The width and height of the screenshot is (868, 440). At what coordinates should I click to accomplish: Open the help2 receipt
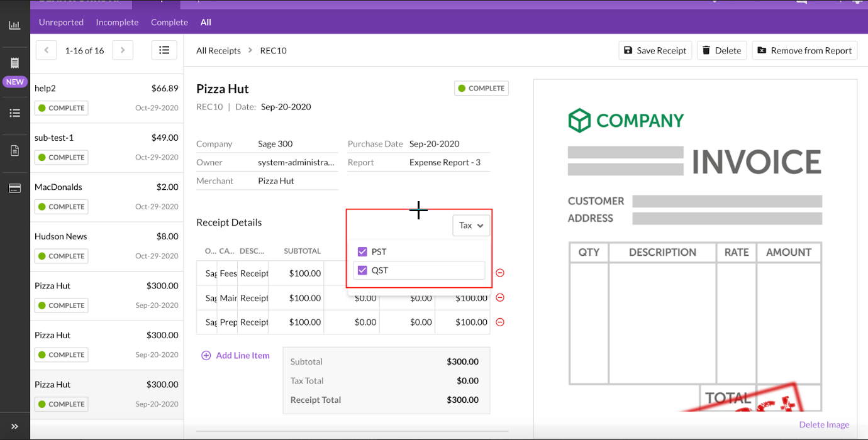(x=107, y=98)
